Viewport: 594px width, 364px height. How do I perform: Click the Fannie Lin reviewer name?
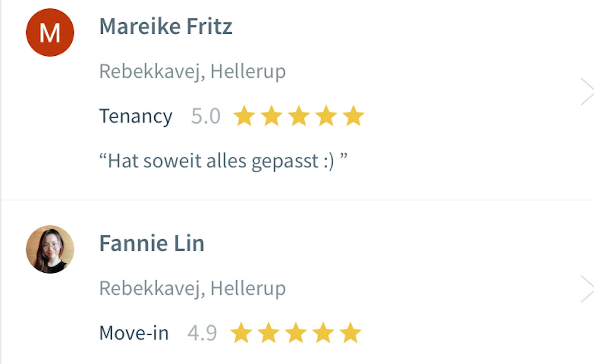click(152, 243)
